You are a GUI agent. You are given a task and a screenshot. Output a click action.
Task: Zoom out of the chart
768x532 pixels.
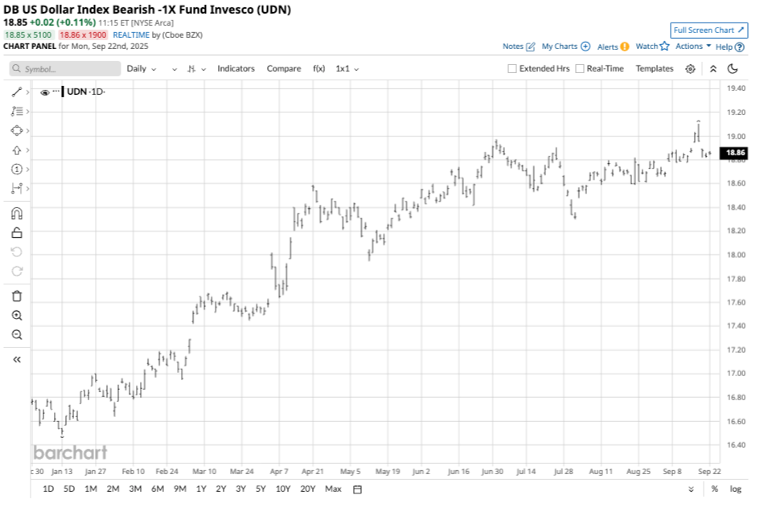pyautogui.click(x=17, y=335)
